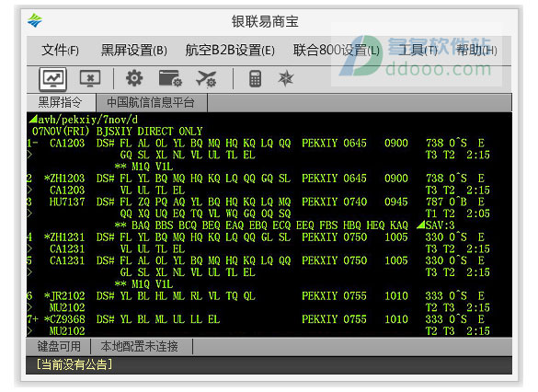Open the 联合800设置(L) menu
Viewport: 538px width, 392px height.
(x=337, y=51)
